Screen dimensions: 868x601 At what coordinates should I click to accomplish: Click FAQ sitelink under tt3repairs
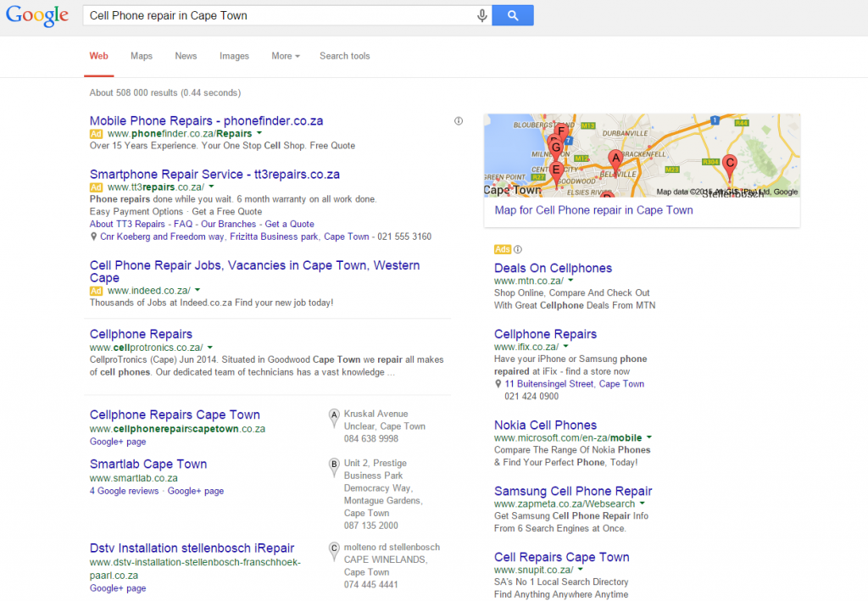coord(183,224)
